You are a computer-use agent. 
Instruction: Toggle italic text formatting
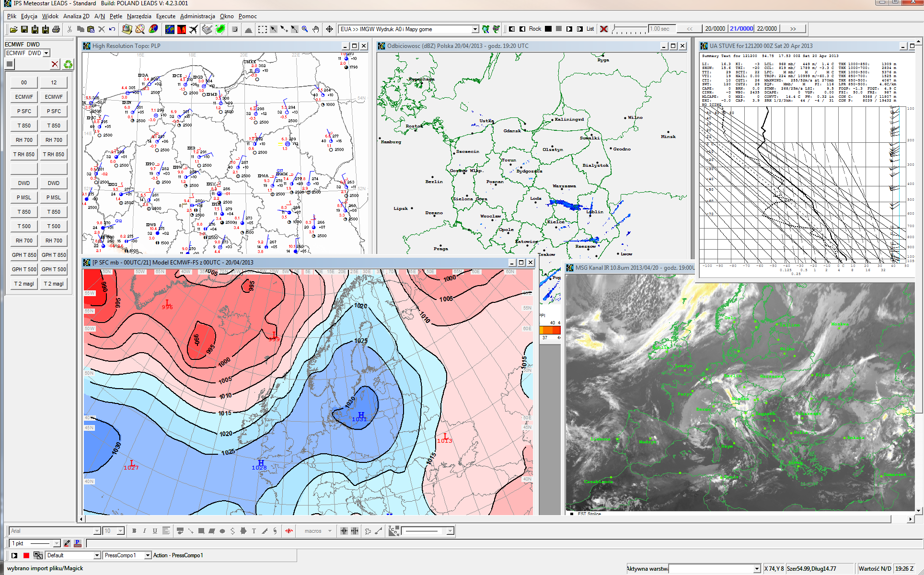point(144,531)
